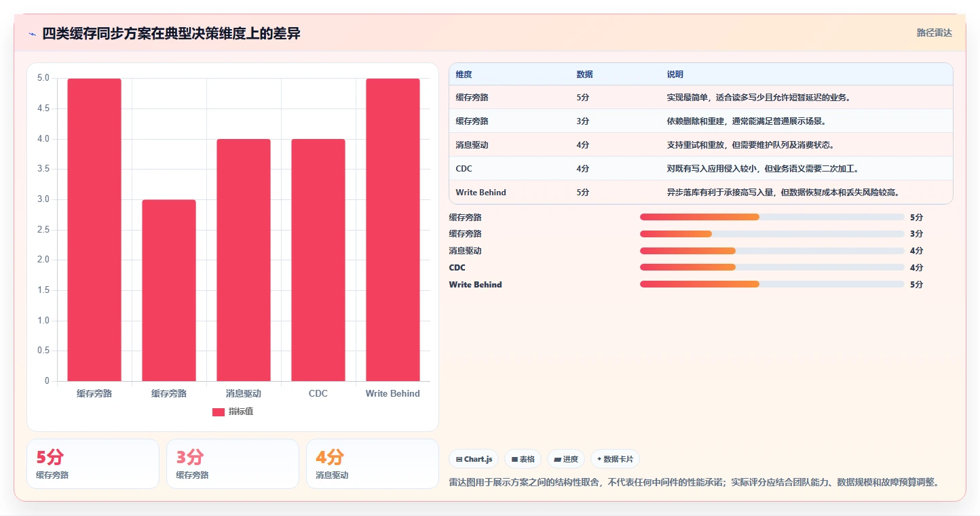Click the cell 支持重试和重放，但需要维护队列及消费状态。

[751, 145]
